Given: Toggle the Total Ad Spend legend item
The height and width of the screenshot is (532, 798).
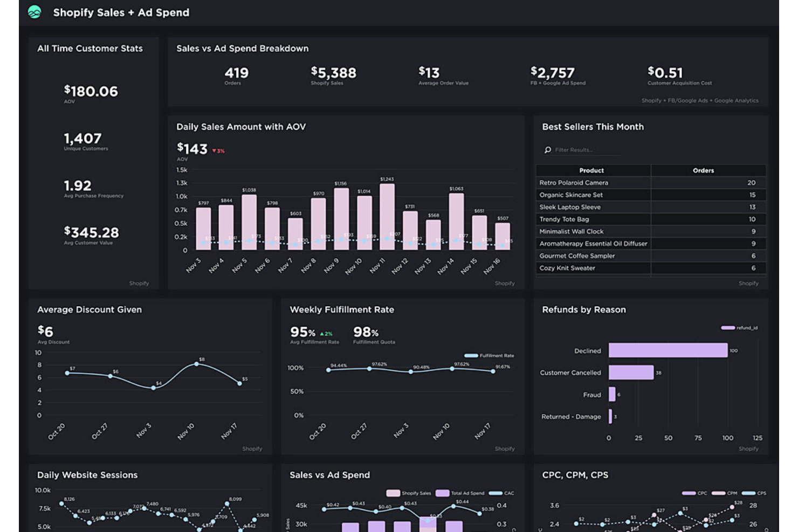Looking at the screenshot, I should point(460,493).
